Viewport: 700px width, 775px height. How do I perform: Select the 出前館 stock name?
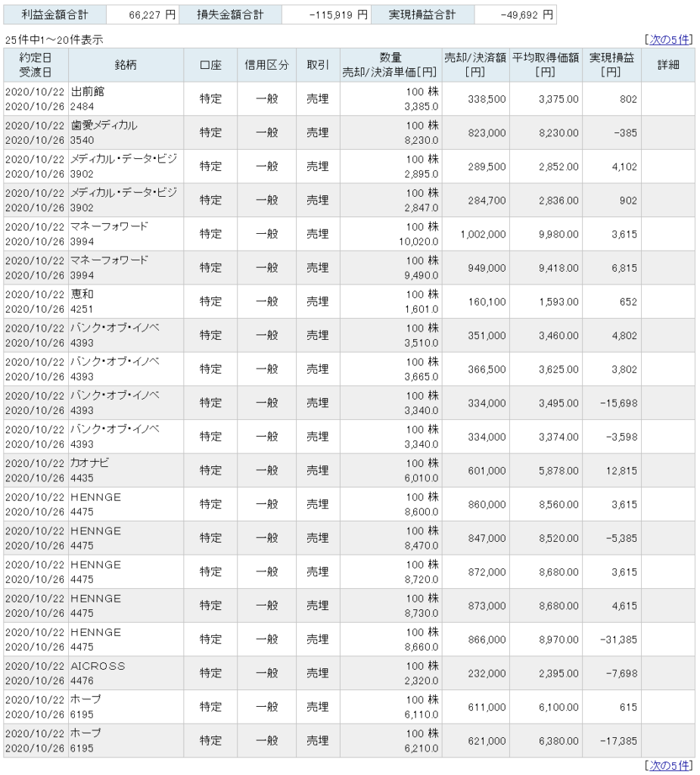click(86, 91)
